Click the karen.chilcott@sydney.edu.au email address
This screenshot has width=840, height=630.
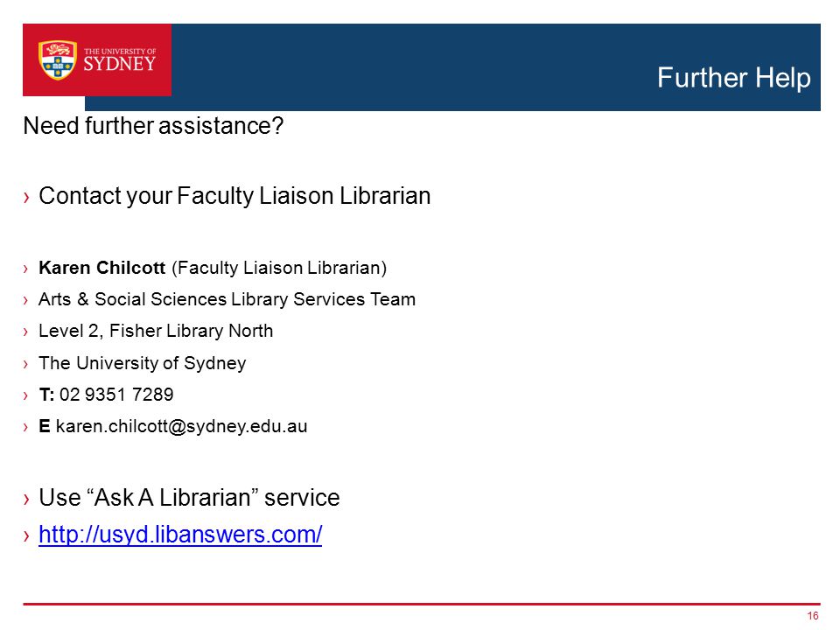pos(182,426)
